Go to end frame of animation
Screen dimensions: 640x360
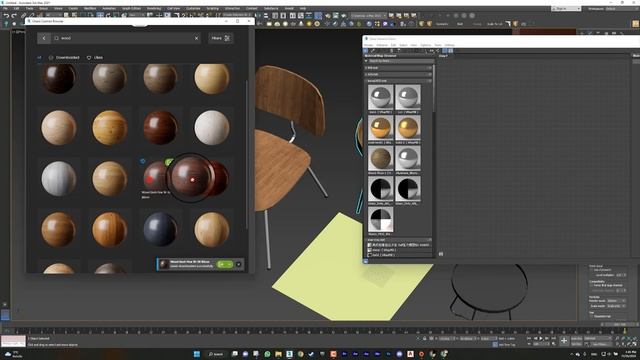coord(553,338)
